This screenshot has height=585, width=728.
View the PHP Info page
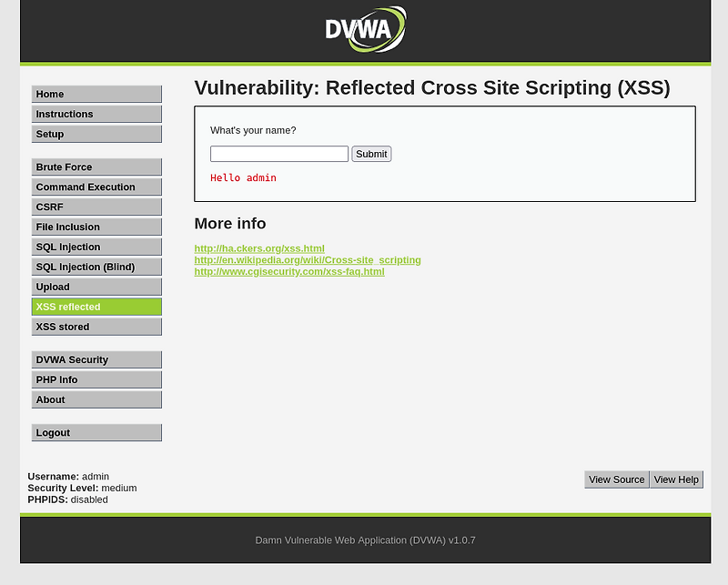click(96, 379)
